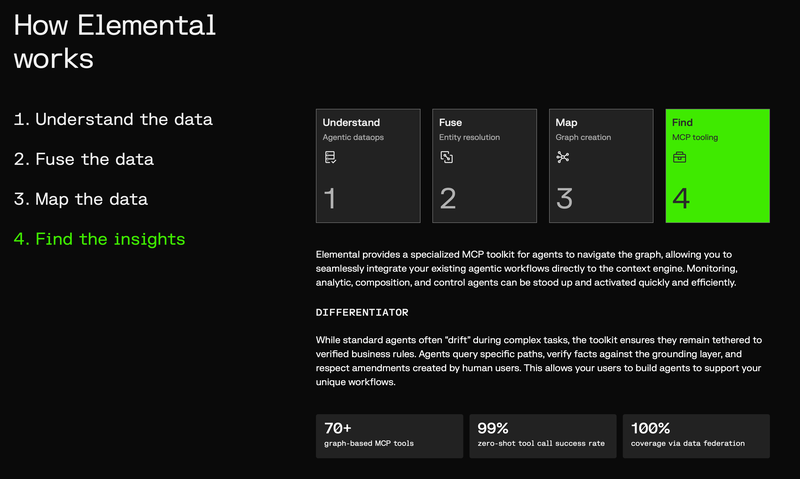The image size is (800, 479).
Task: Click the large number 2 in Fuse card
Action: [448, 198]
